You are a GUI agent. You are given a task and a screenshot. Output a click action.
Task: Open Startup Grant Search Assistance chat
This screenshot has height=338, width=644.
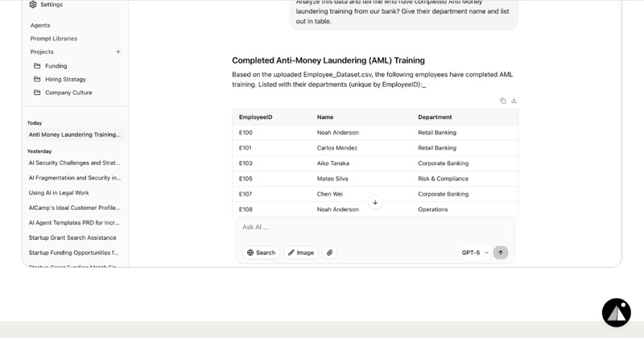coord(72,237)
